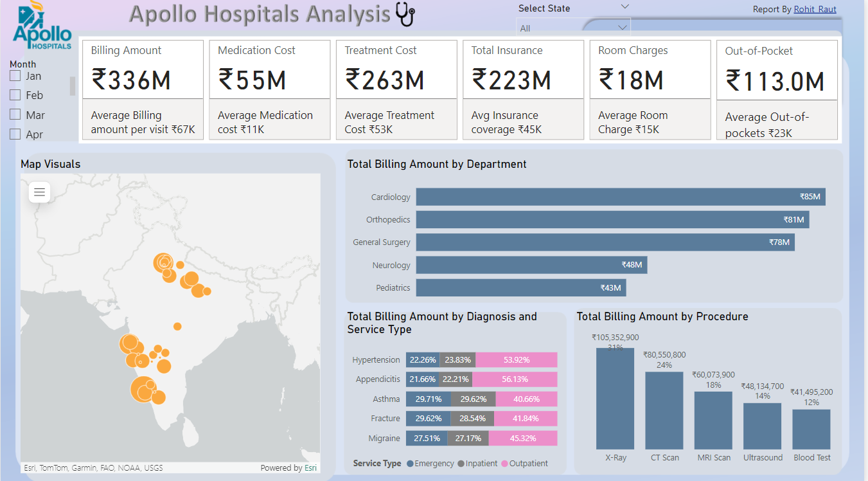The image size is (868, 481).
Task: Click the stethoscope icon beside the title
Action: [x=405, y=14]
